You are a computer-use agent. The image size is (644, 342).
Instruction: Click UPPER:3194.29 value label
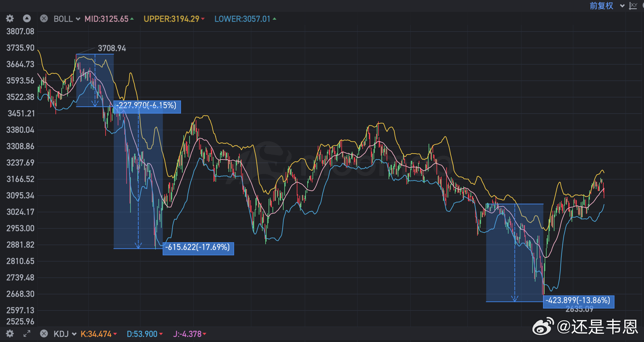[171, 19]
